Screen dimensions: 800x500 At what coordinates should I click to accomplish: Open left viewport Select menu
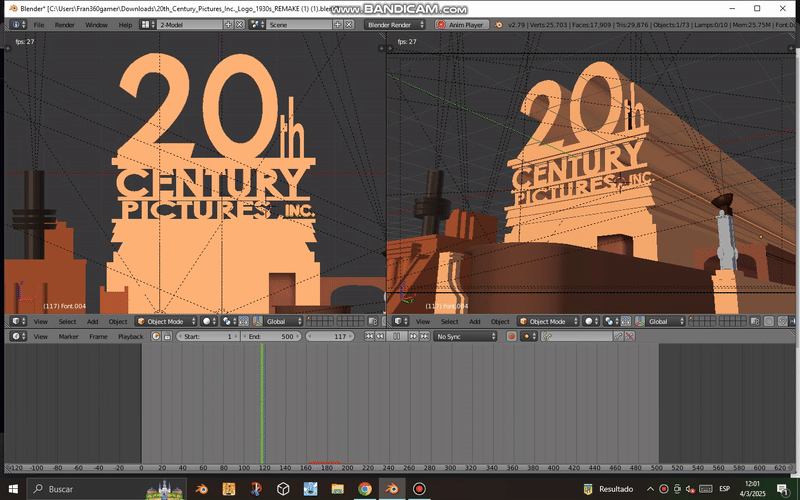pyautogui.click(x=67, y=321)
